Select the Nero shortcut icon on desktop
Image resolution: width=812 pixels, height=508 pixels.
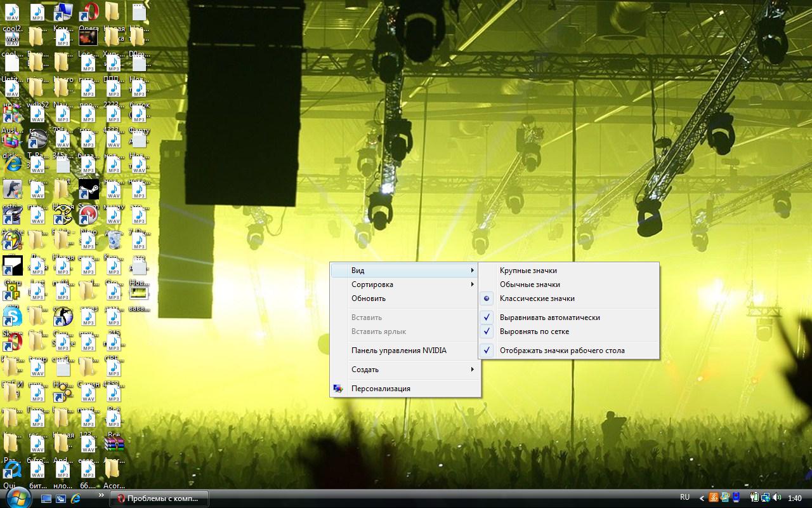pyautogui.click(x=88, y=215)
